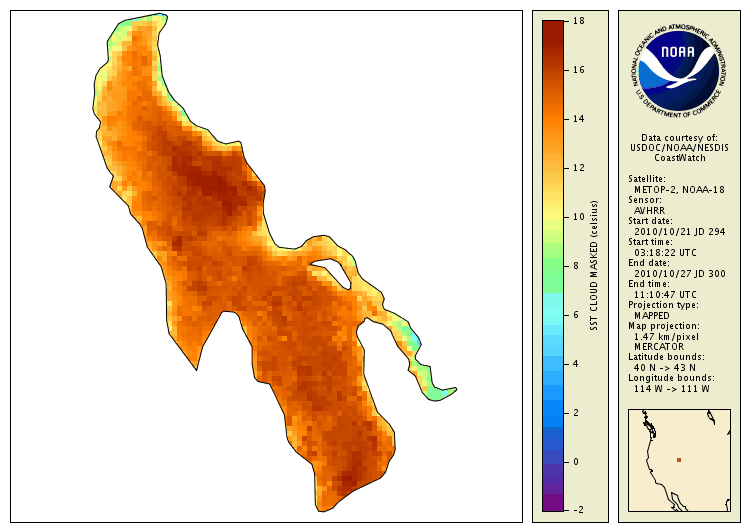Click the 'End time:' label
The image size is (750, 532).
click(649, 284)
